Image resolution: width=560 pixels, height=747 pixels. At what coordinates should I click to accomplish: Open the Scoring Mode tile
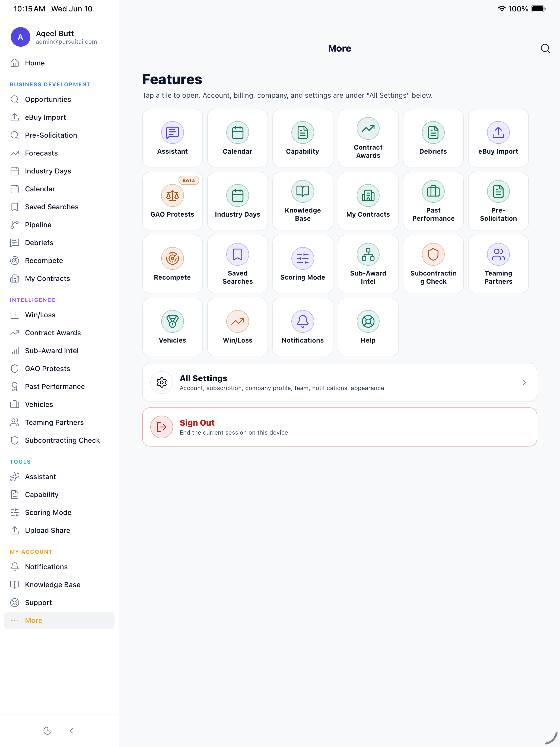click(303, 264)
